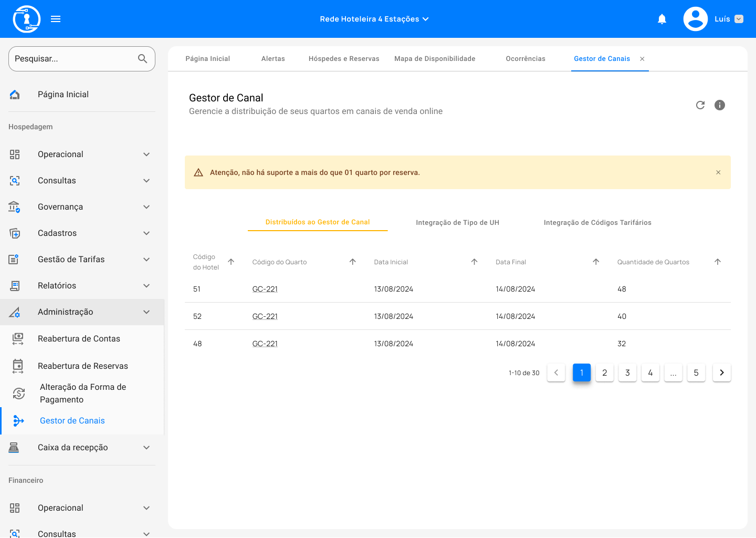Open GC-221 link for hotel 51
Screen dimensions: 756x538
[265, 289]
